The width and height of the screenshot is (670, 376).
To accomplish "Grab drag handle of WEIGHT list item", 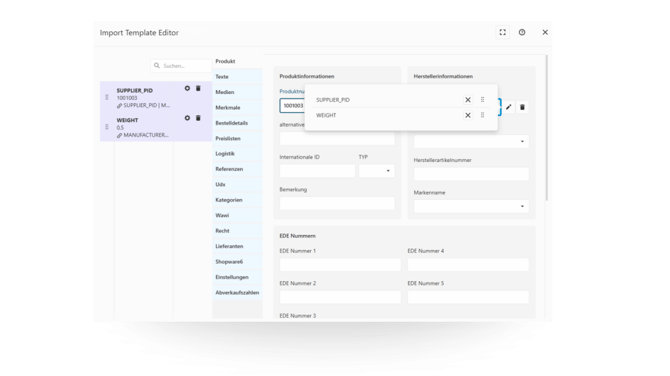I will click(107, 127).
